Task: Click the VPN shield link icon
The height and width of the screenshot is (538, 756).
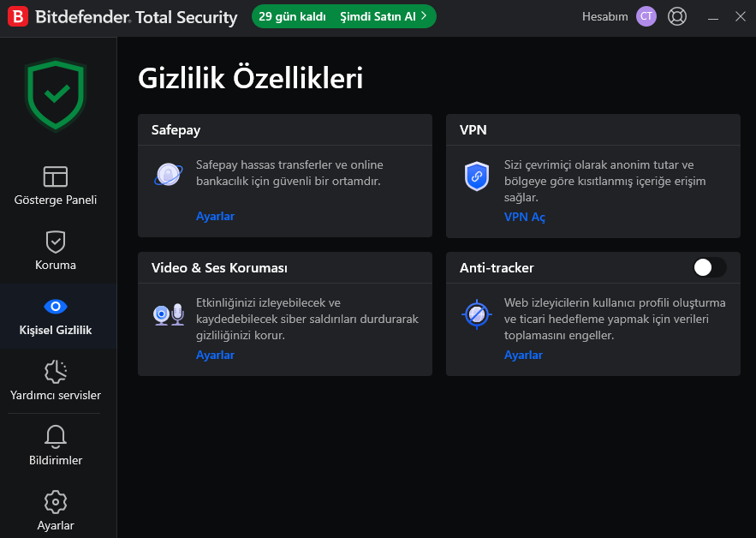Action: [x=476, y=176]
